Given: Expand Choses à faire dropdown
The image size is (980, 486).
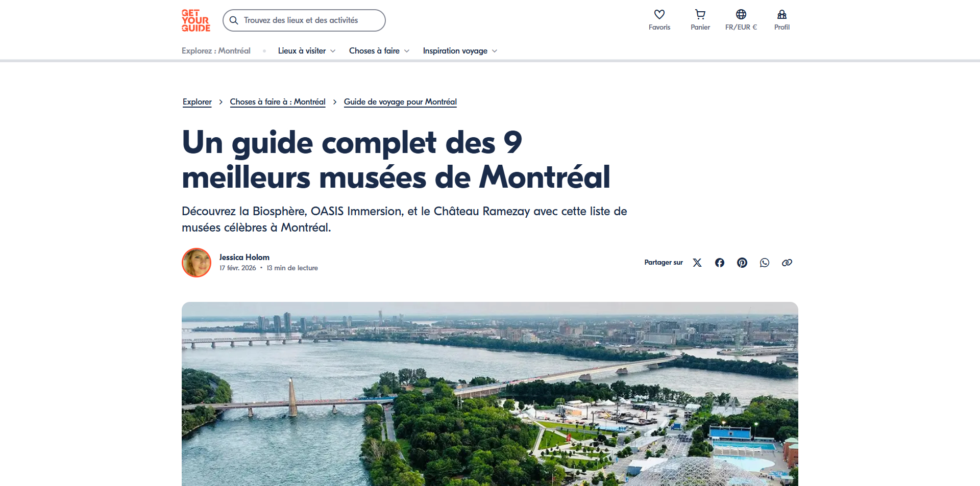Looking at the screenshot, I should click(379, 51).
